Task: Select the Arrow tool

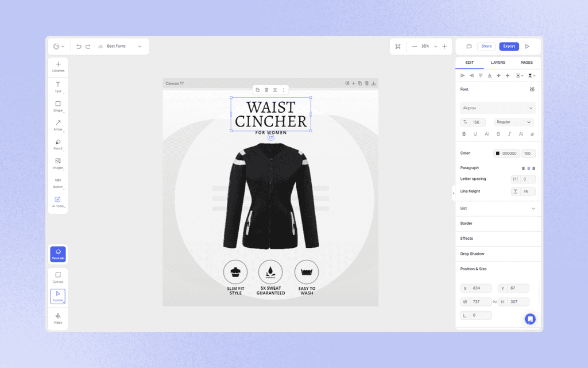Action: pos(57,125)
